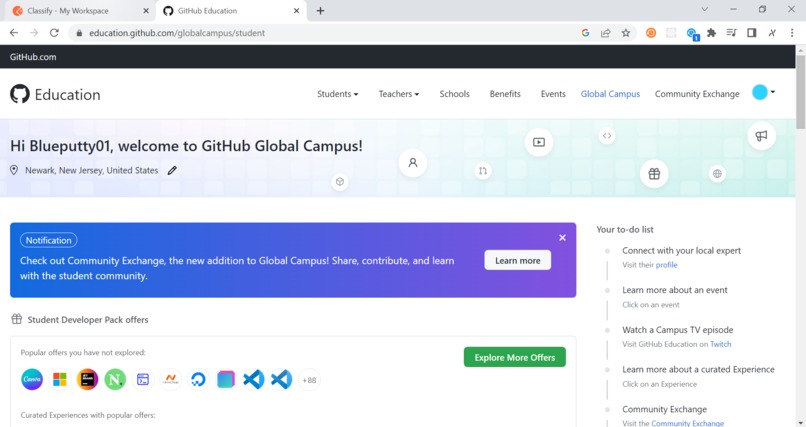Click the gift box bubble in banner

654,174
